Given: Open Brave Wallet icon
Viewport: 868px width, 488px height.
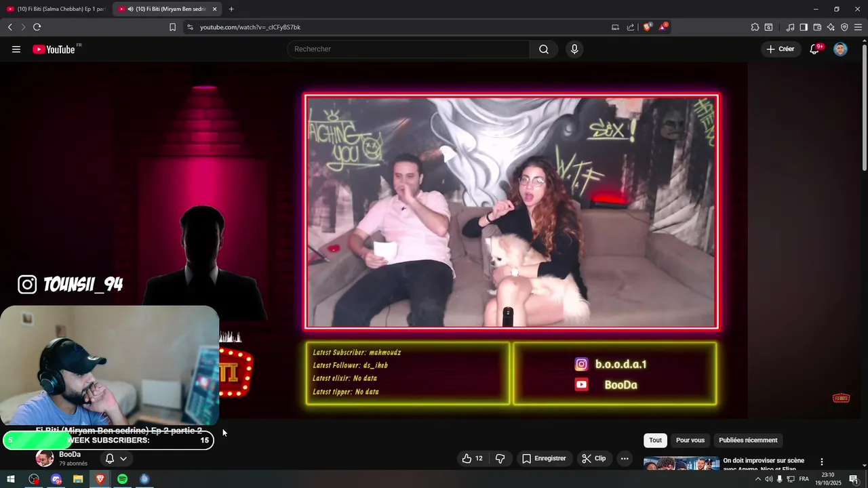Looking at the screenshot, I should [817, 27].
